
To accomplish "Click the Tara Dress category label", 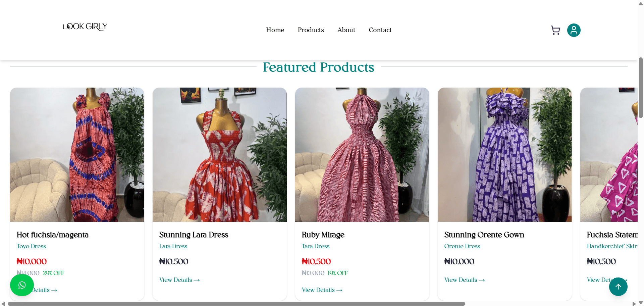I will tap(316, 246).
